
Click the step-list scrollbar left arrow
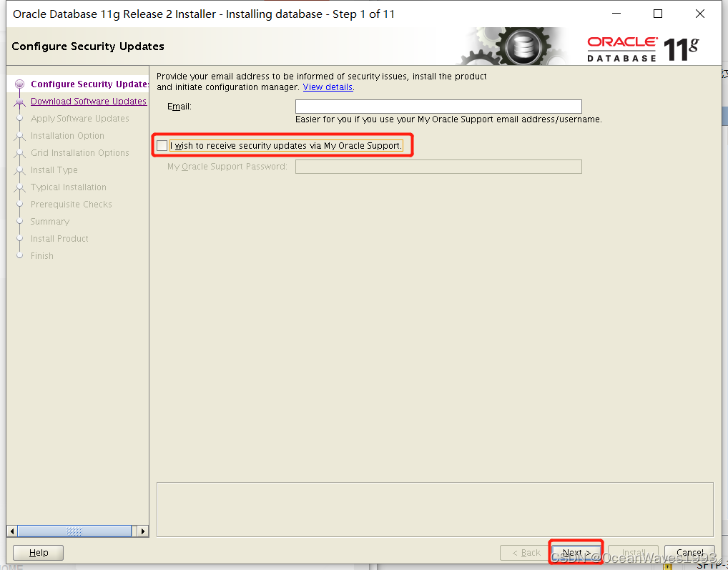tap(12, 531)
